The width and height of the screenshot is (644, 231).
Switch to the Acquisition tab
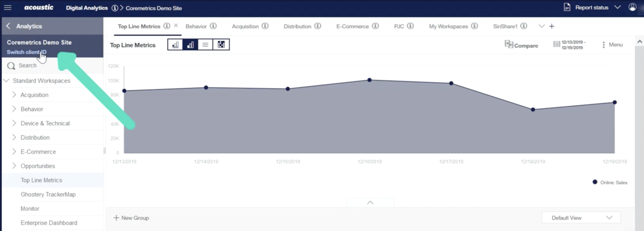[245, 26]
